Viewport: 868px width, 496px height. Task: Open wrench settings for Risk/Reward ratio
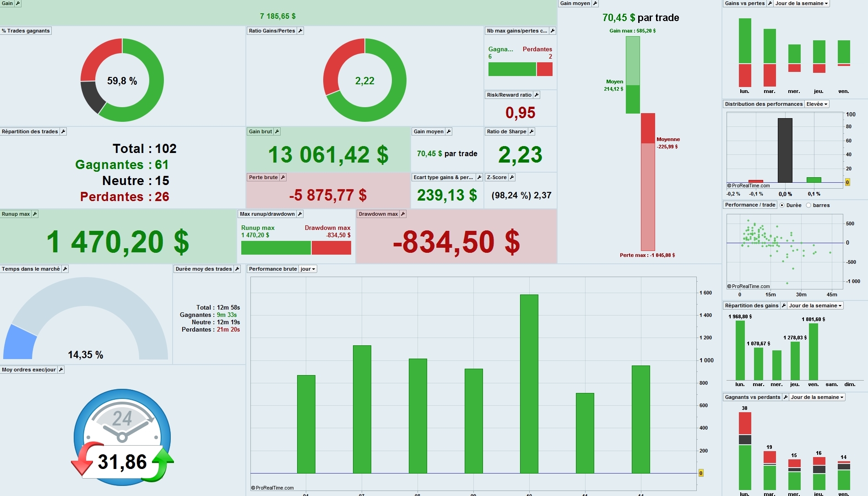pyautogui.click(x=537, y=95)
